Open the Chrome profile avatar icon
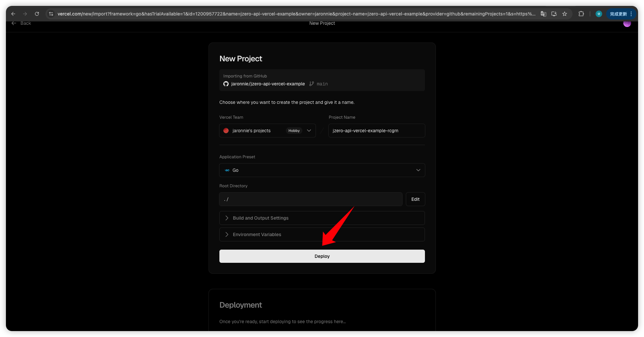This screenshot has width=644, height=337. click(599, 14)
